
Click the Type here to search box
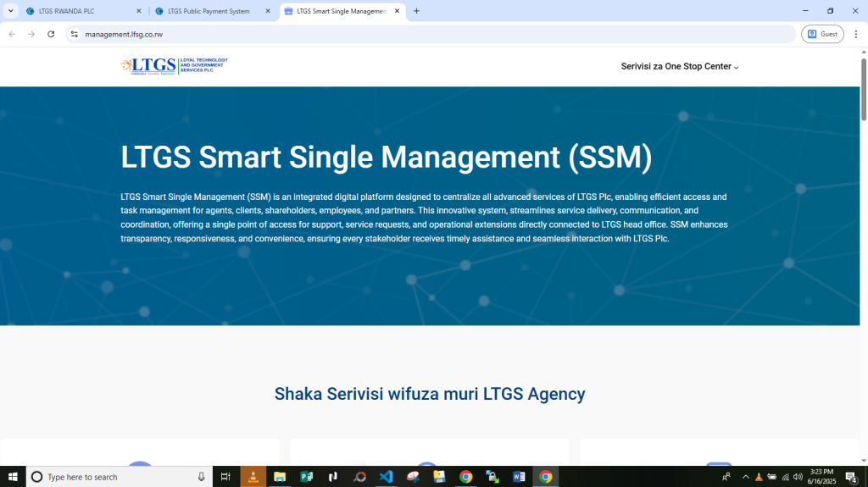[119, 477]
